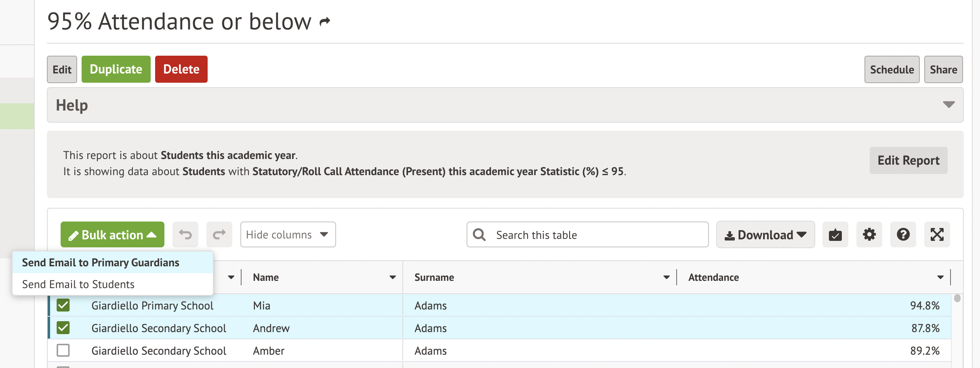Click the Edit Report button
Viewport: 980px width, 368px height.
[908, 160]
